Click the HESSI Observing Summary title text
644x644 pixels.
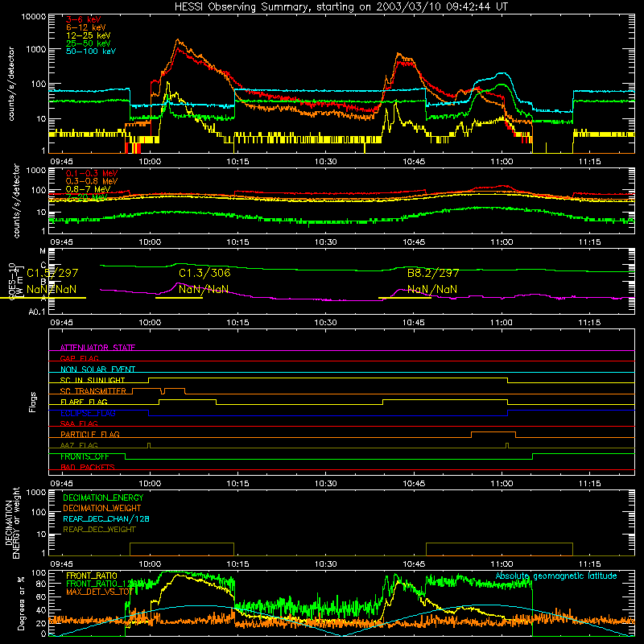(x=341, y=6)
